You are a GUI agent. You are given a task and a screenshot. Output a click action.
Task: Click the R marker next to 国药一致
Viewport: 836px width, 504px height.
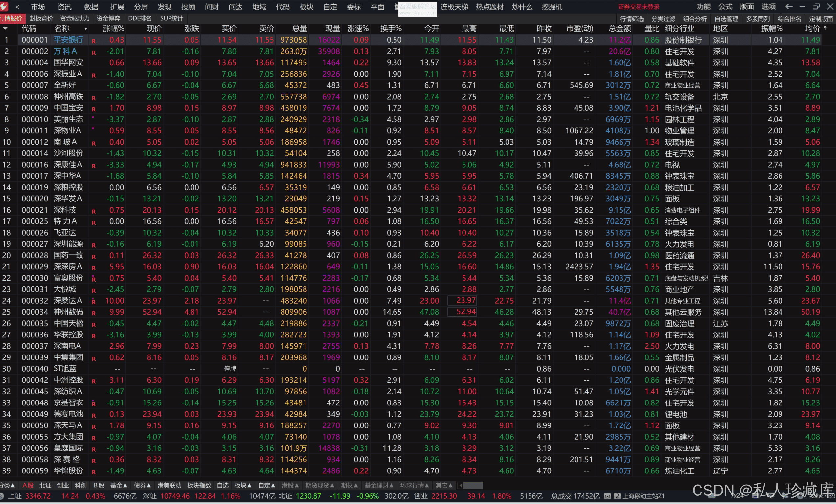94,257
